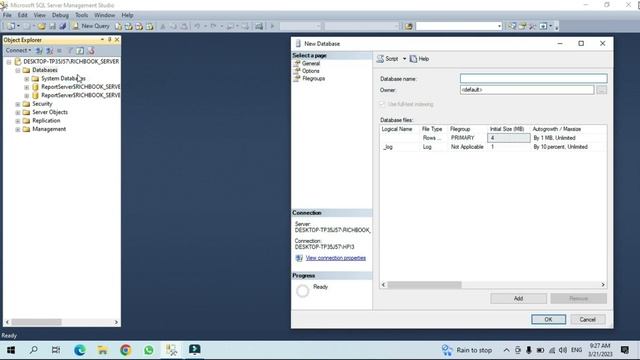The image size is (640, 360).
Task: Click the Script button in New Database dialog
Action: 387,59
